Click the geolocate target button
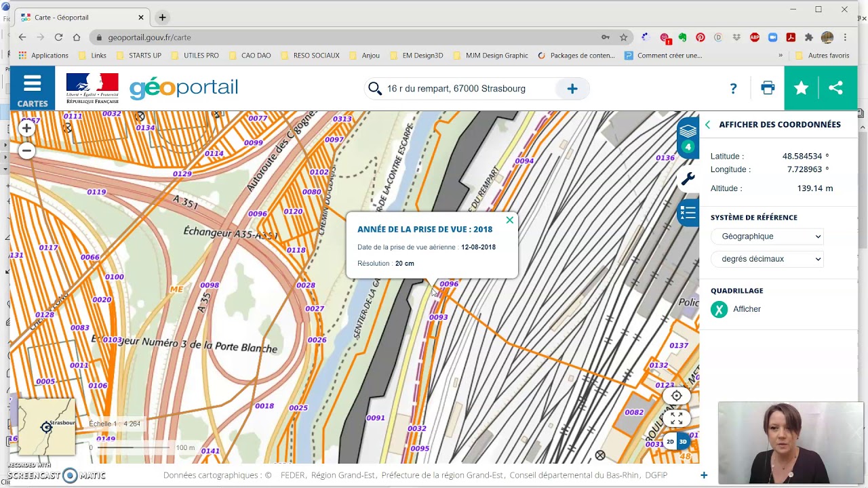Image resolution: width=868 pixels, height=488 pixels. tap(676, 396)
